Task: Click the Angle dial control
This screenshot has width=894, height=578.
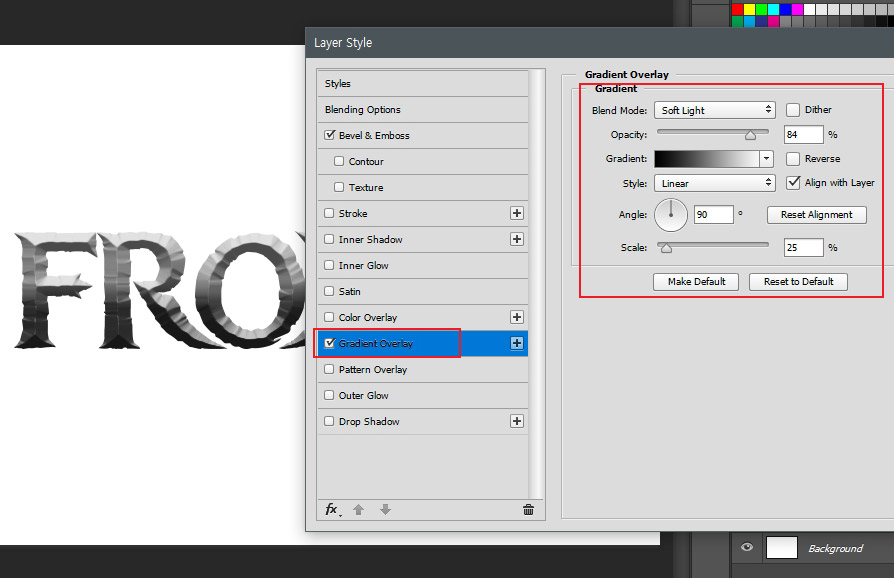Action: [670, 215]
